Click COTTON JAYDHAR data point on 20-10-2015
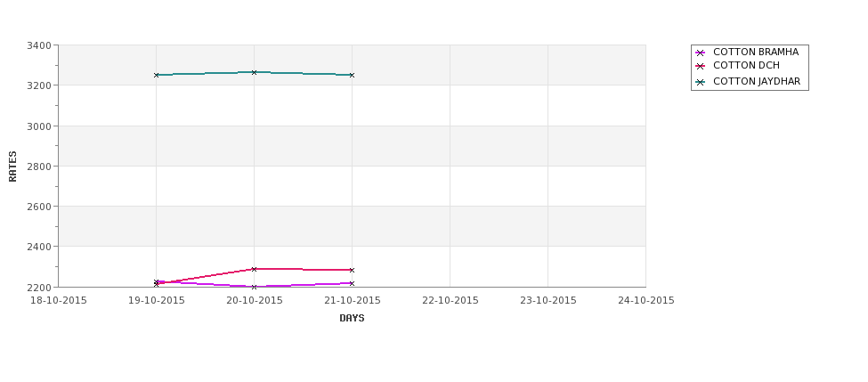The width and height of the screenshot is (868, 382). (254, 72)
